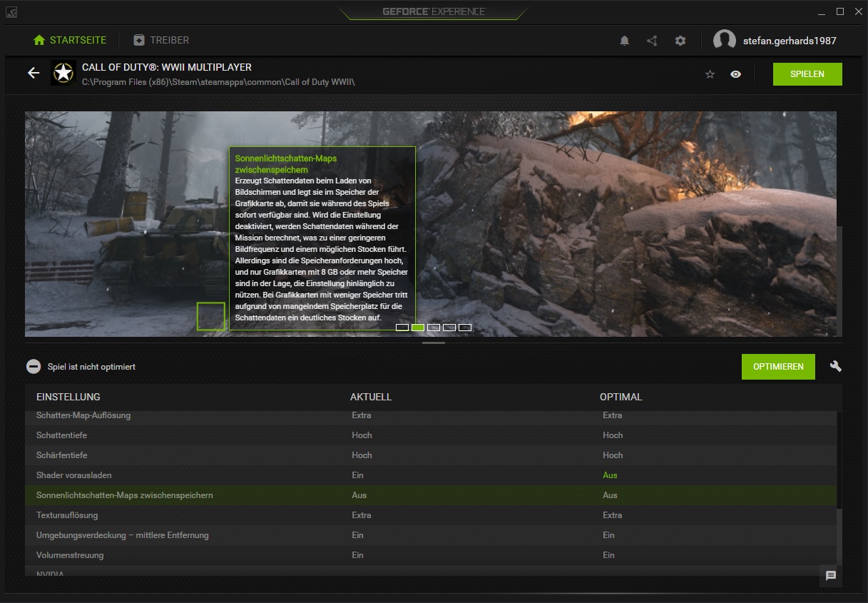Open the last screenshot slide indicator
The width and height of the screenshot is (868, 603).
[x=465, y=328]
